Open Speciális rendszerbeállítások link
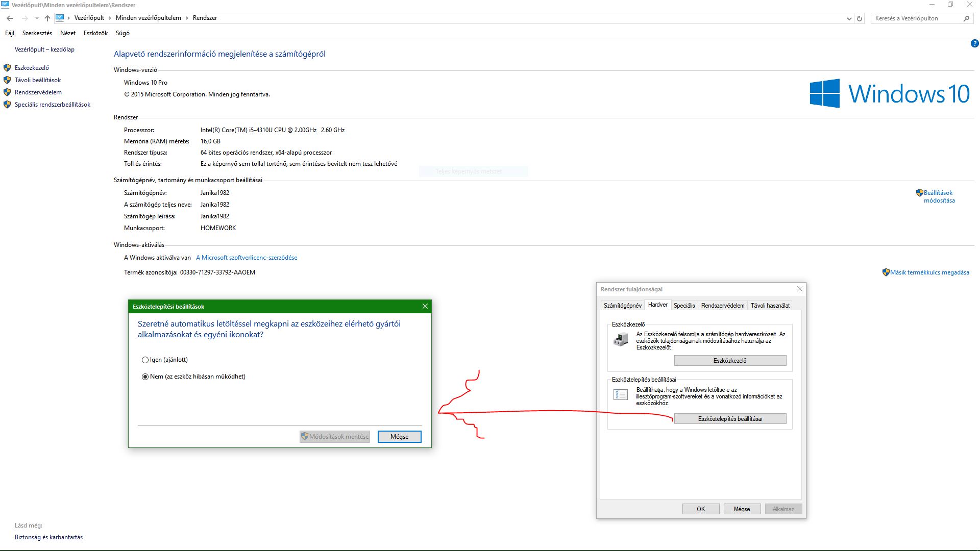Viewport: 980px width, 551px height. [53, 105]
